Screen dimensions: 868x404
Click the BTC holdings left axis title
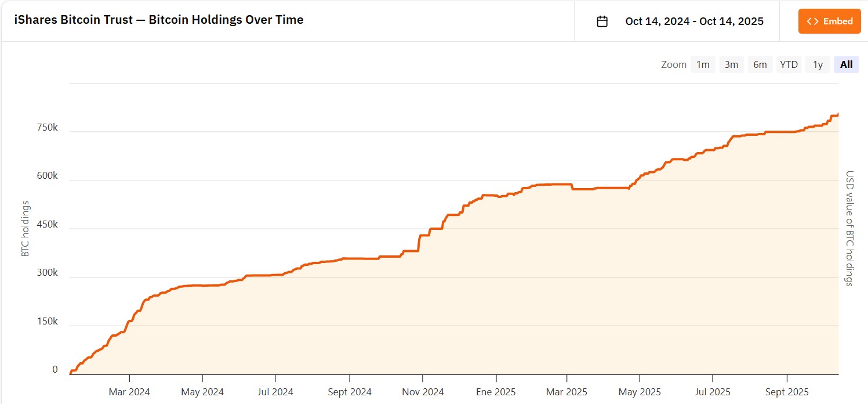pos(26,229)
